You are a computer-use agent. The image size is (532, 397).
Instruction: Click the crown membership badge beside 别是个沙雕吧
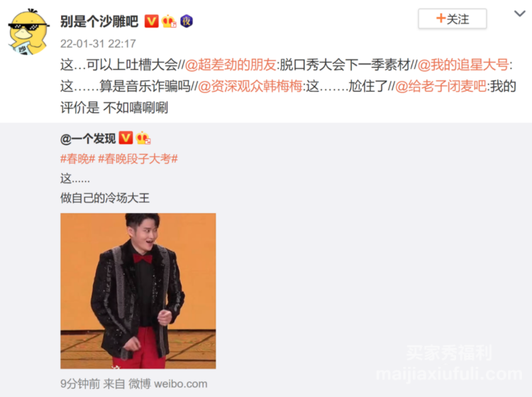click(x=169, y=21)
